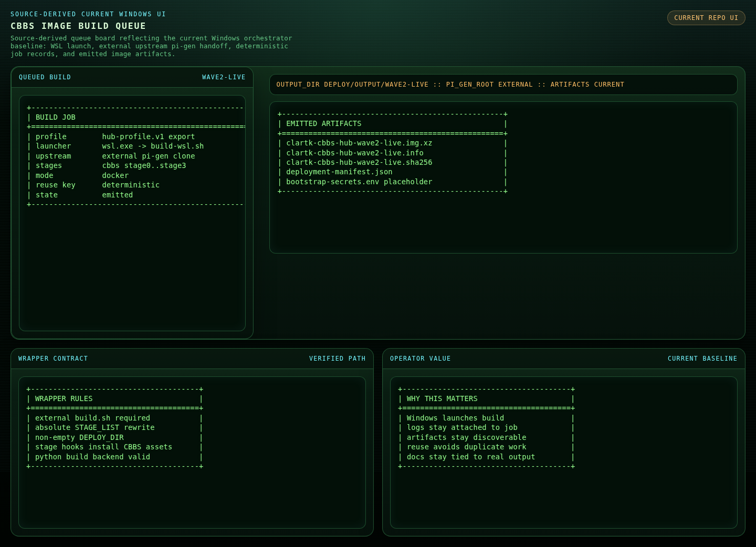756x547 pixels.
Task: Select the Windows launches build line
Action: 455,418
